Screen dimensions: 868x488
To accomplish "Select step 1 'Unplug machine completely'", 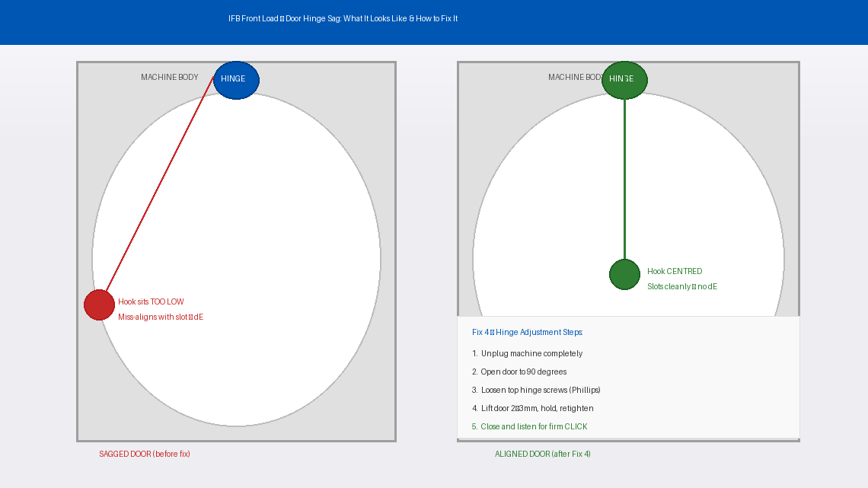I will click(x=527, y=354).
